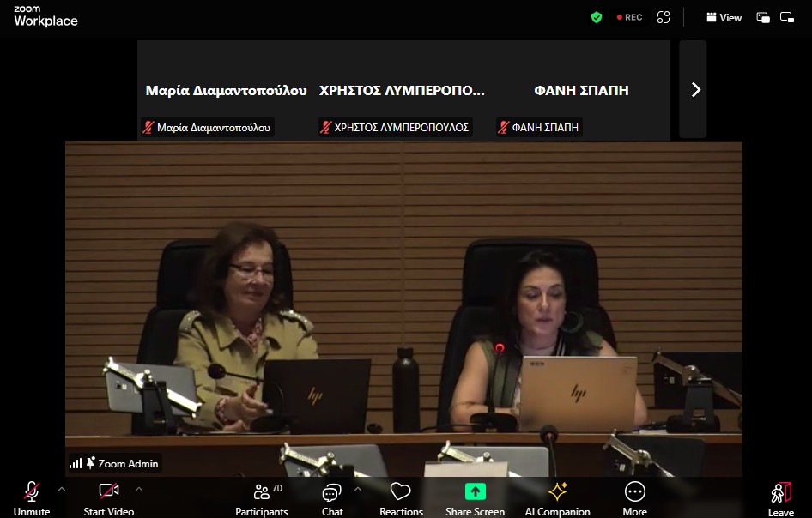The height and width of the screenshot is (518, 812).
Task: Click the REC recording indicator
Action: [629, 17]
